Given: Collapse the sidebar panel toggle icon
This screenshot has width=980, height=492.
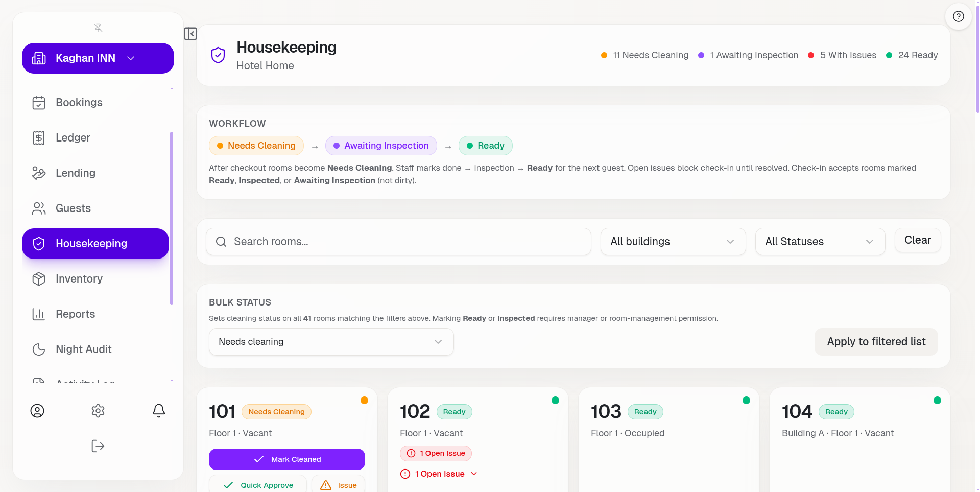Looking at the screenshot, I should (x=190, y=34).
